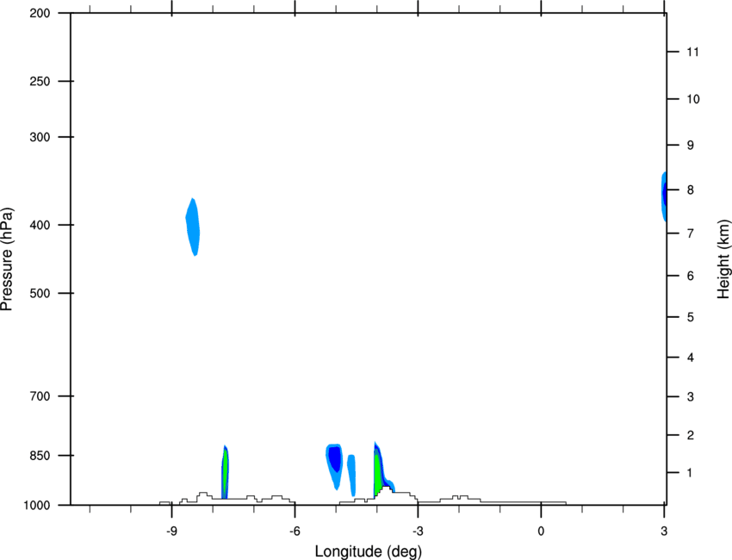Click the 300 pressure tick label
This screenshot has height=560, width=732.
(40, 137)
